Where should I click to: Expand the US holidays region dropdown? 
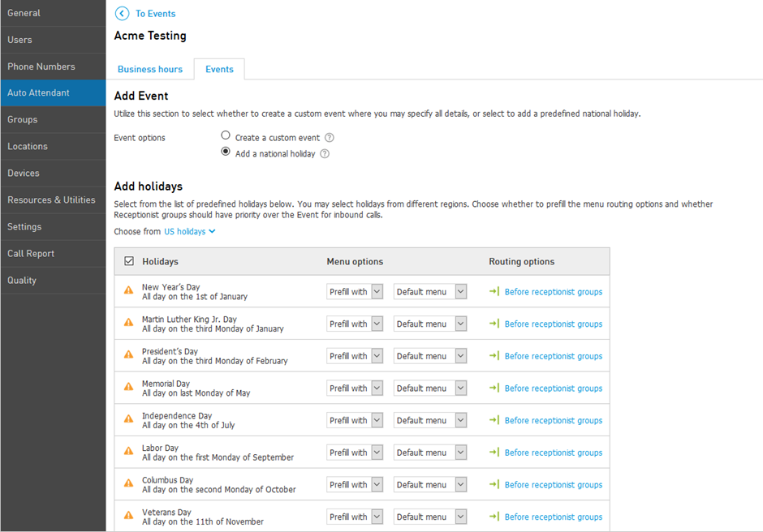coord(189,231)
